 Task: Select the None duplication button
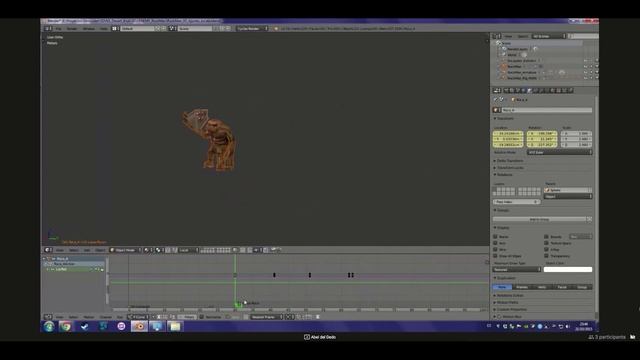[x=502, y=287]
